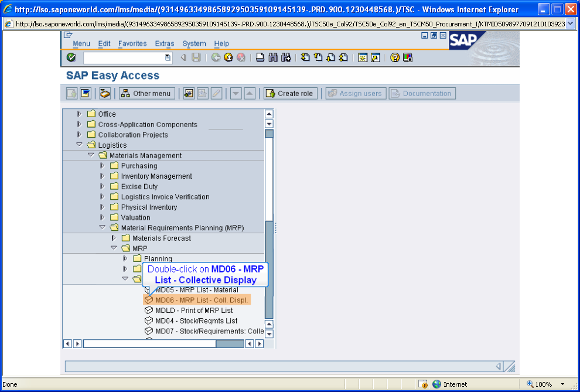Open the Menu menu
This screenshot has width=580, height=392.
[81, 43]
